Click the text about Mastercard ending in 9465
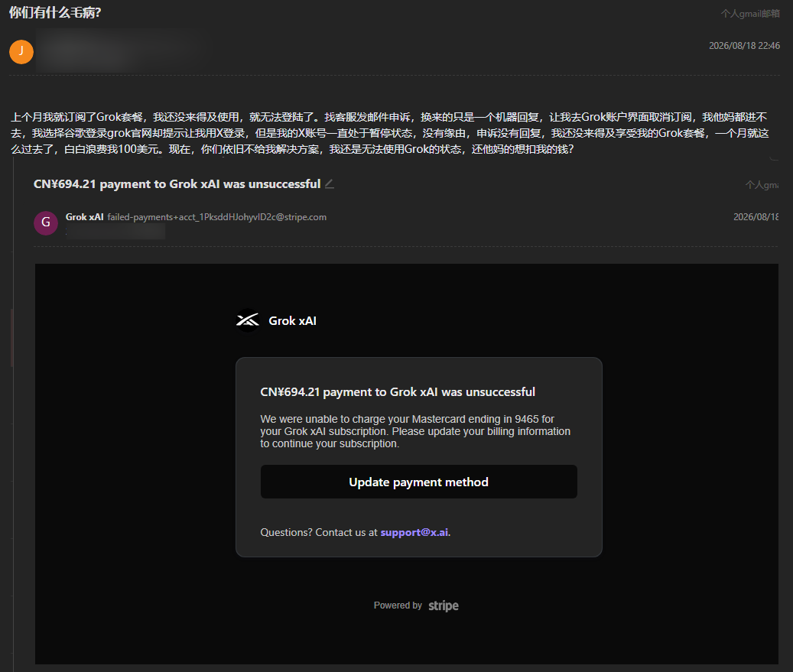The image size is (793, 672). pos(415,431)
